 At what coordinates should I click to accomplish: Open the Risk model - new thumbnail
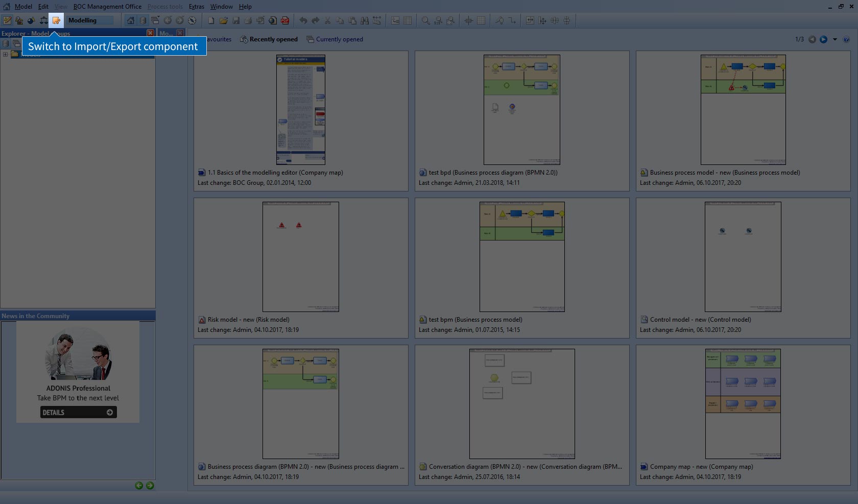coord(300,257)
